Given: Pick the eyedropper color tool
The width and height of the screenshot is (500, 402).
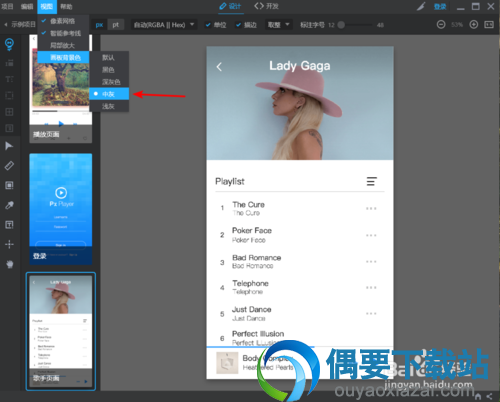Looking at the screenshot, I should pos(9,205).
